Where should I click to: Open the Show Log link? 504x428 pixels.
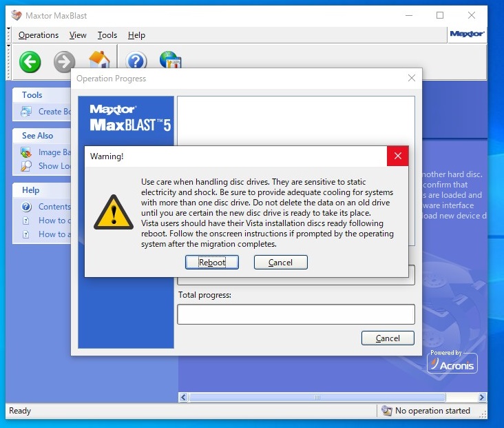[54, 166]
